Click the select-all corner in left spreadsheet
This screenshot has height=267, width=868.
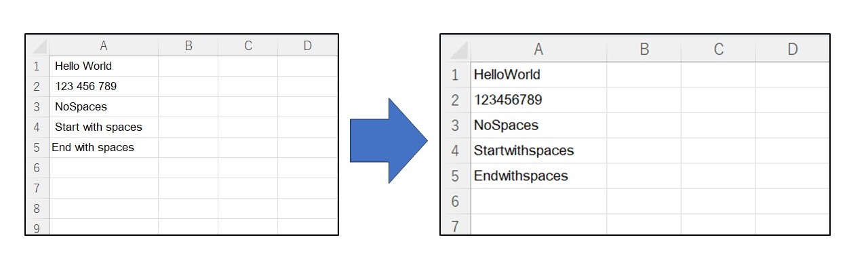[37, 45]
